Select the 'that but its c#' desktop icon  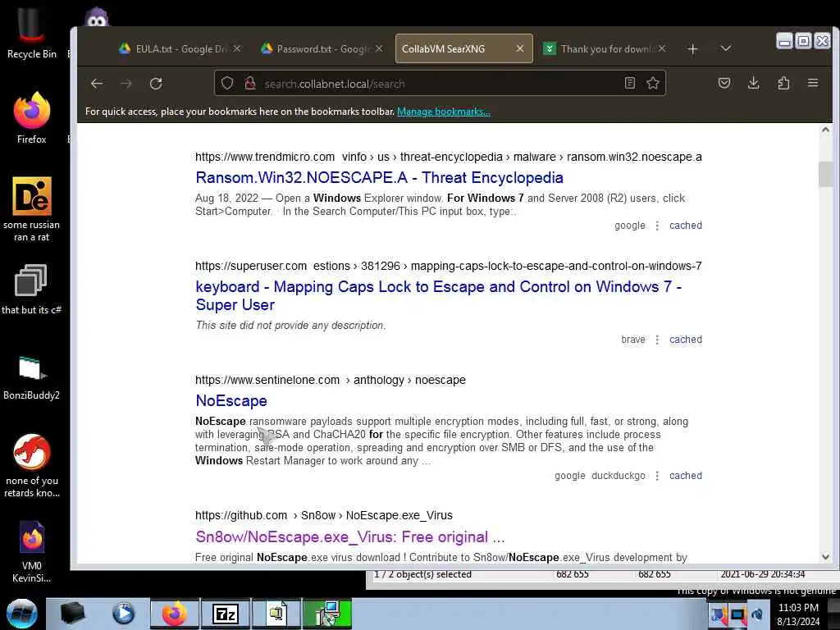(32, 290)
